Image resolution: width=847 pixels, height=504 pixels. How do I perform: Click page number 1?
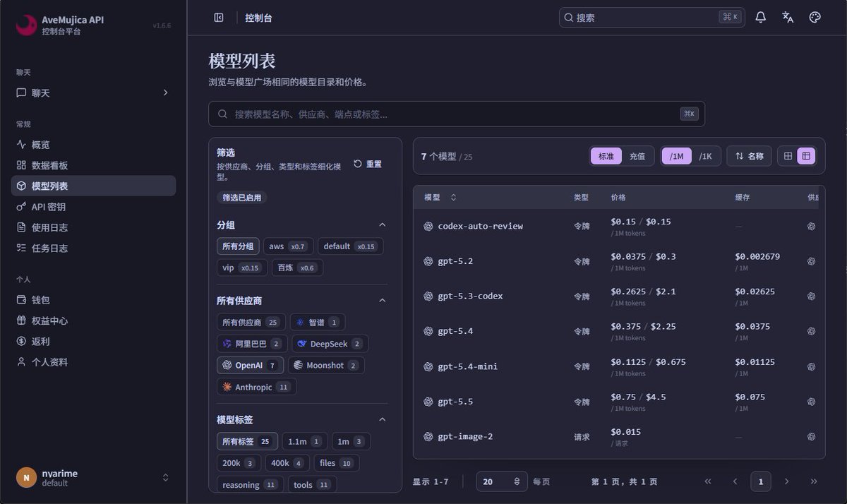point(761,481)
